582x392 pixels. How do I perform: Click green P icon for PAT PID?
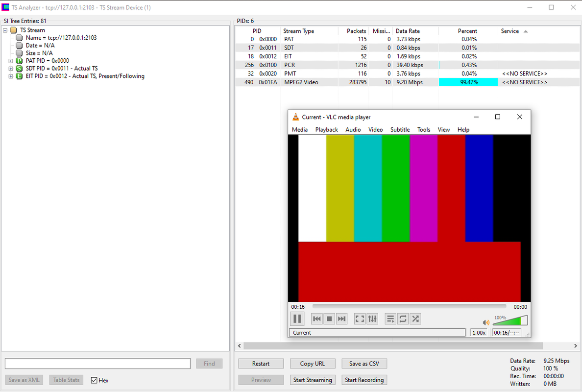click(19, 60)
